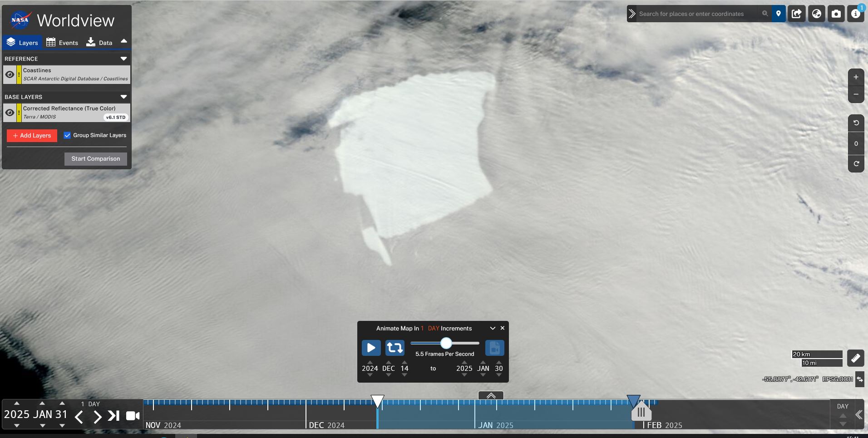
Task: Select the save animation GIF icon
Action: tap(494, 348)
